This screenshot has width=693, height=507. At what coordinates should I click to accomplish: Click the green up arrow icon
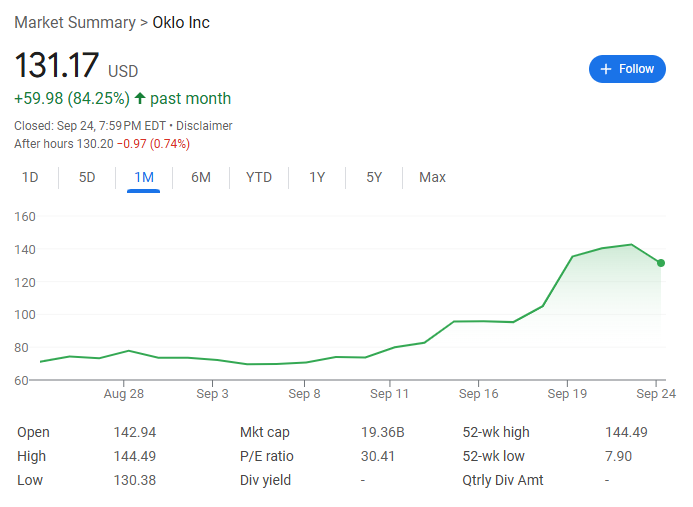(140, 98)
